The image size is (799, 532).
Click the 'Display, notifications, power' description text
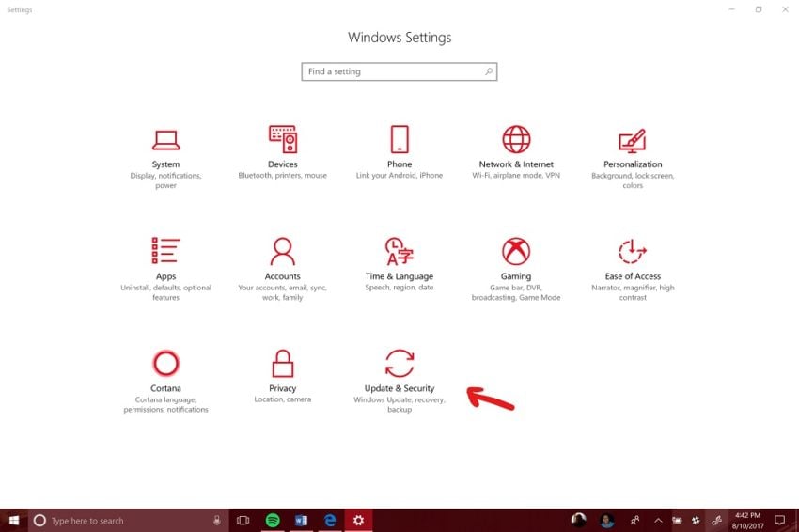[x=165, y=180]
